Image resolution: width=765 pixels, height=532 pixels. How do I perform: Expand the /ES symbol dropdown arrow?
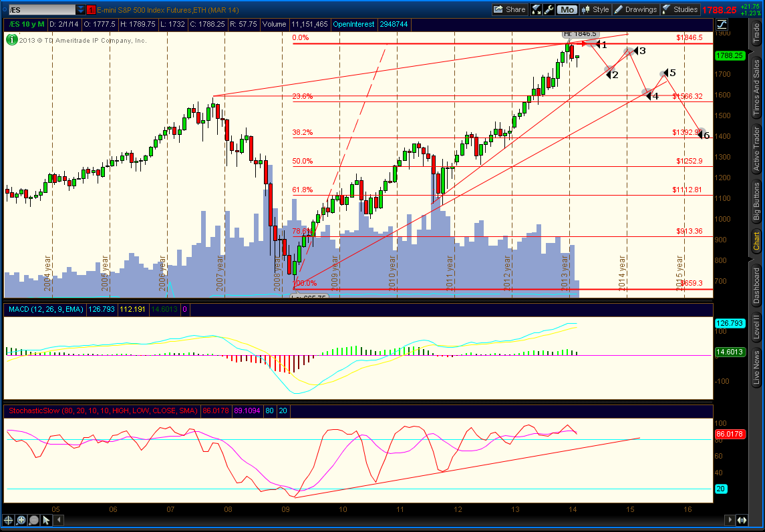click(80, 9)
